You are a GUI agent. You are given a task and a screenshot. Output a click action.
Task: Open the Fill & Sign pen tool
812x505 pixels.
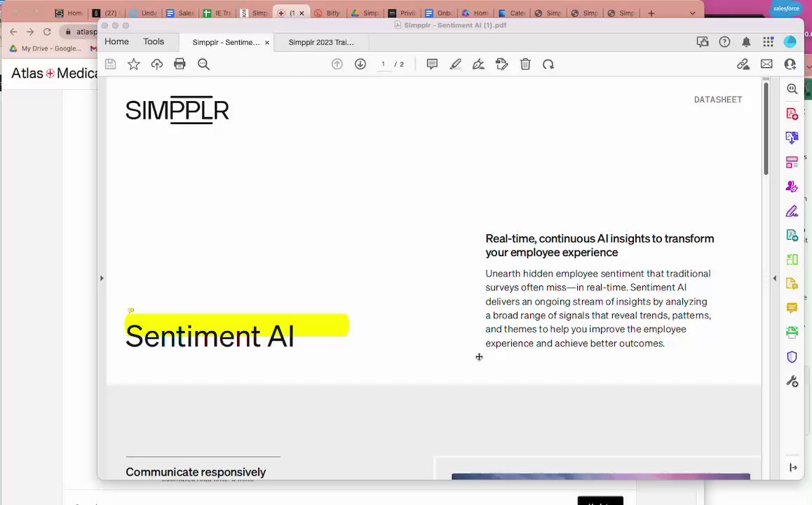tap(478, 65)
